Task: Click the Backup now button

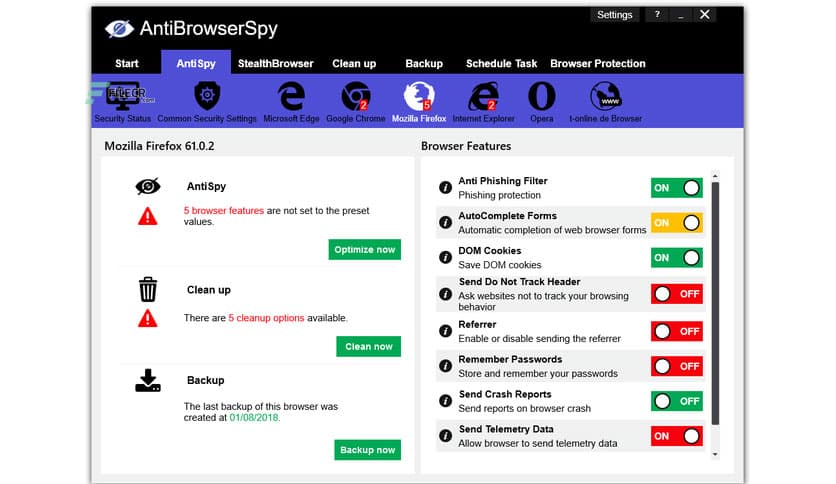Action: 367,450
